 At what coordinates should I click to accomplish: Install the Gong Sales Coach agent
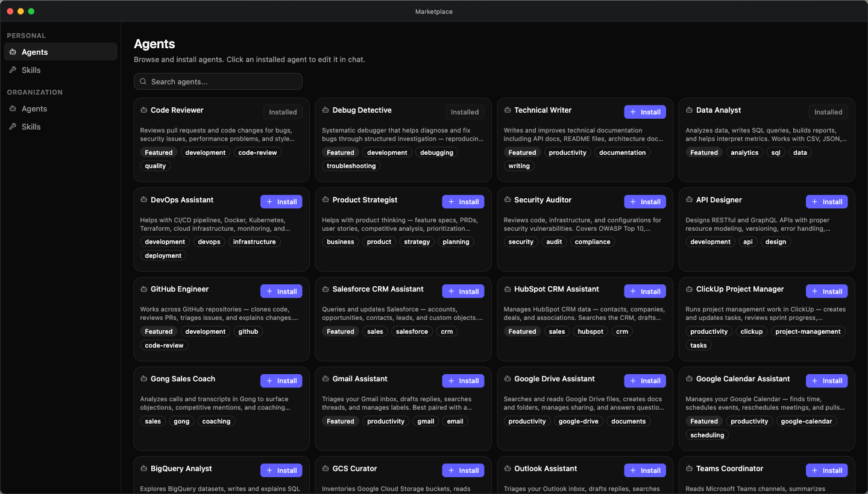pyautogui.click(x=281, y=381)
